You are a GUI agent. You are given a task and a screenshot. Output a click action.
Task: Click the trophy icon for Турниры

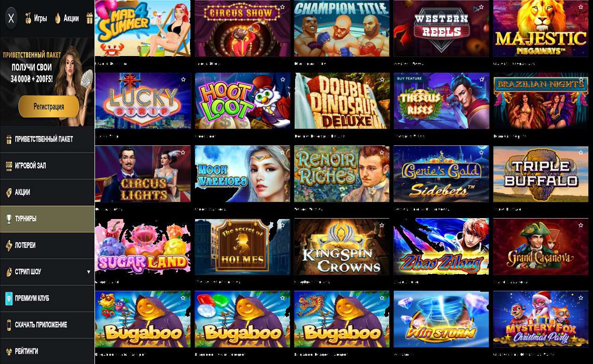coord(9,219)
